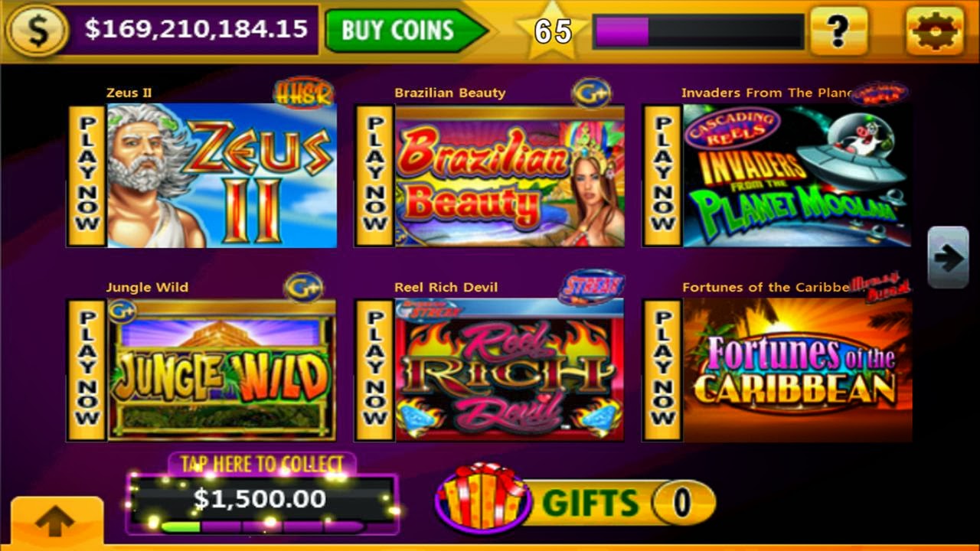Open help with the question mark button
Viewport: 980px width, 551px height.
[x=839, y=31]
